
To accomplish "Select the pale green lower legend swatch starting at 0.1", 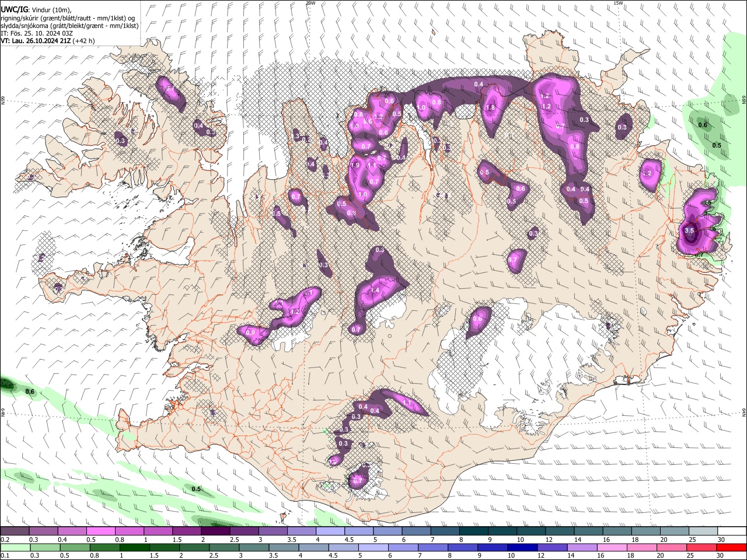I will [x=15, y=547].
